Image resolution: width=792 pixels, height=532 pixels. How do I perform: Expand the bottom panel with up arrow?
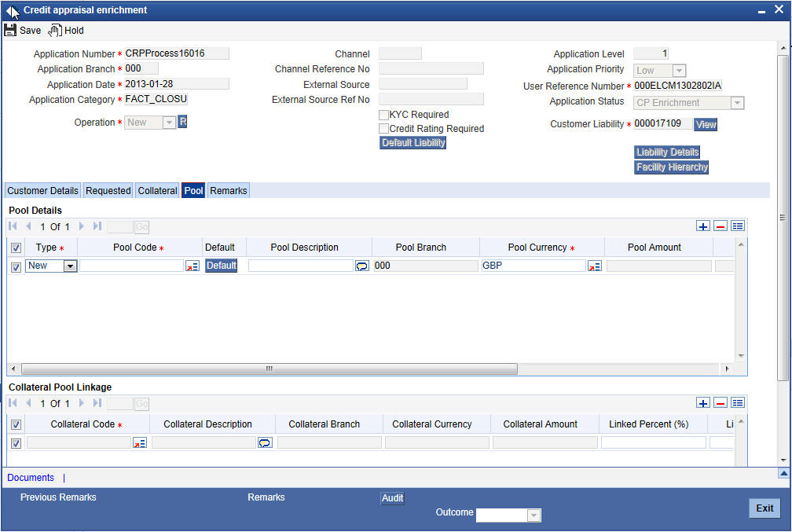pyautogui.click(x=783, y=473)
